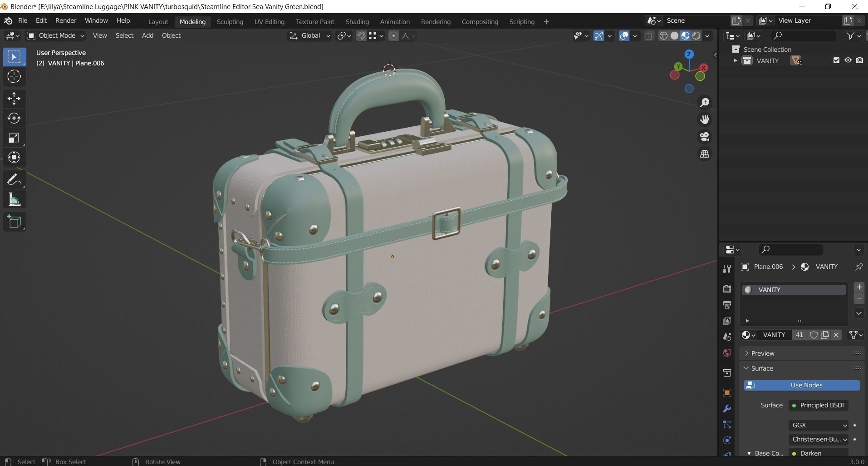This screenshot has width=868, height=466.
Task: Open the World properties tab icon
Action: [727, 353]
